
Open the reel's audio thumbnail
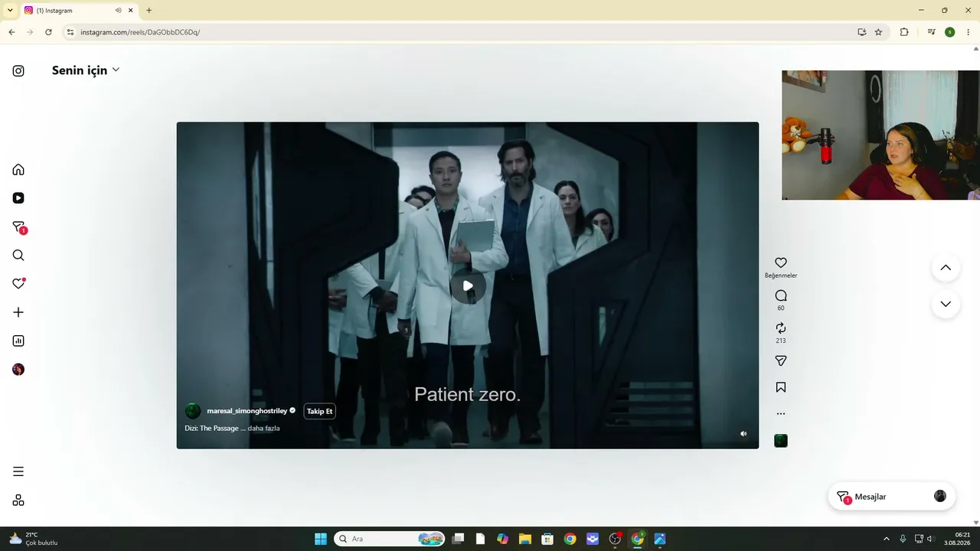point(781,441)
